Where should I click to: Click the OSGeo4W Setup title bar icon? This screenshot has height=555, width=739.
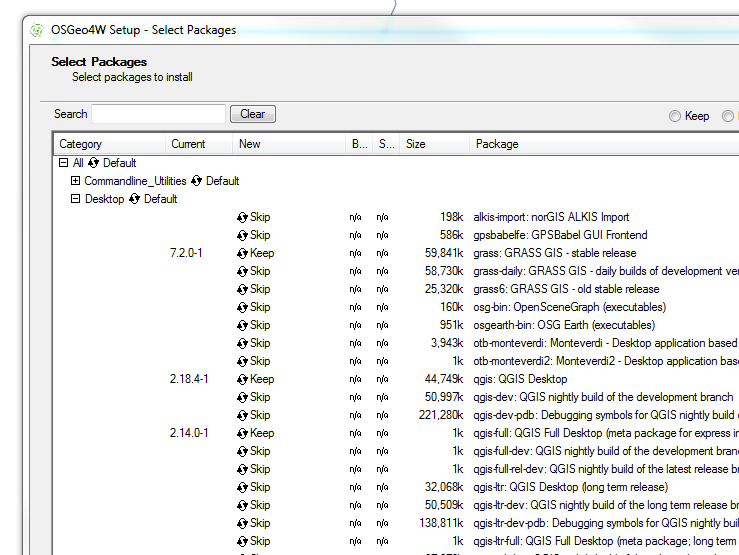pyautogui.click(x=37, y=30)
